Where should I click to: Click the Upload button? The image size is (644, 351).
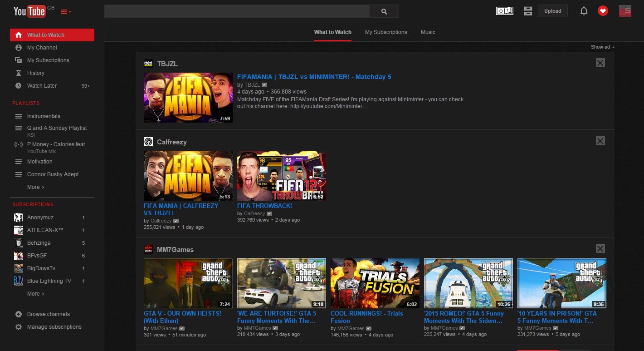[x=553, y=11]
